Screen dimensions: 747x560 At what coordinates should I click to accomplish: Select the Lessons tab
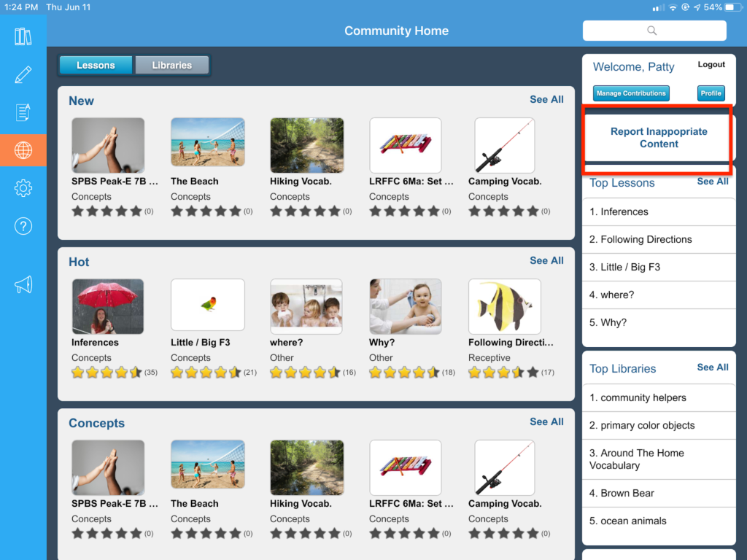coord(96,65)
